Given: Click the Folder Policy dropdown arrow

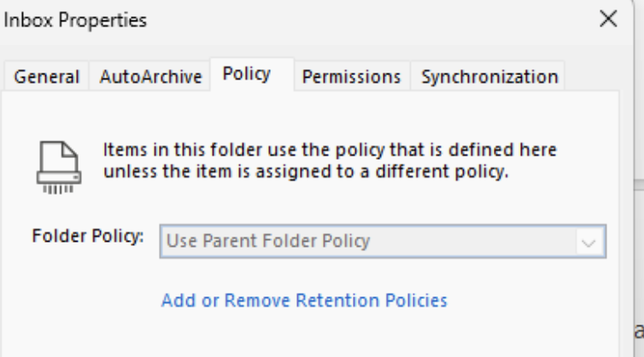Looking at the screenshot, I should click(588, 242).
